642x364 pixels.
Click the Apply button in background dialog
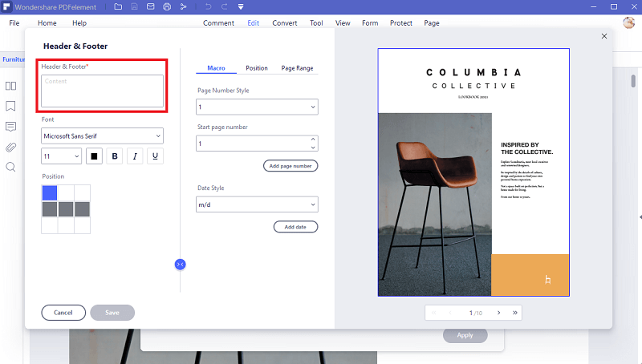pyautogui.click(x=465, y=335)
